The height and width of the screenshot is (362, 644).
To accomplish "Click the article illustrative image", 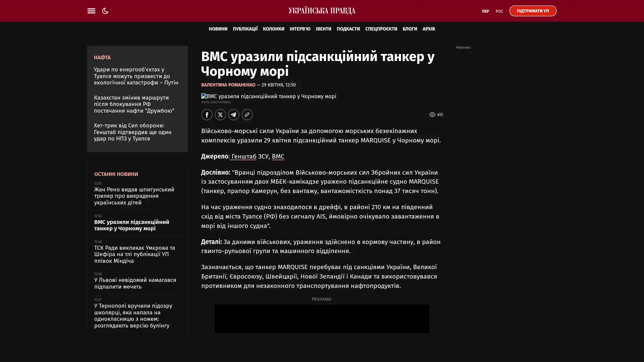I will pyautogui.click(x=269, y=97).
